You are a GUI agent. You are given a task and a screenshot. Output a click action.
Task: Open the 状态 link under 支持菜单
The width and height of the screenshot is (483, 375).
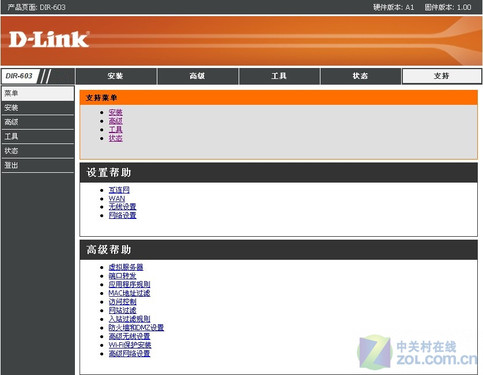click(116, 138)
